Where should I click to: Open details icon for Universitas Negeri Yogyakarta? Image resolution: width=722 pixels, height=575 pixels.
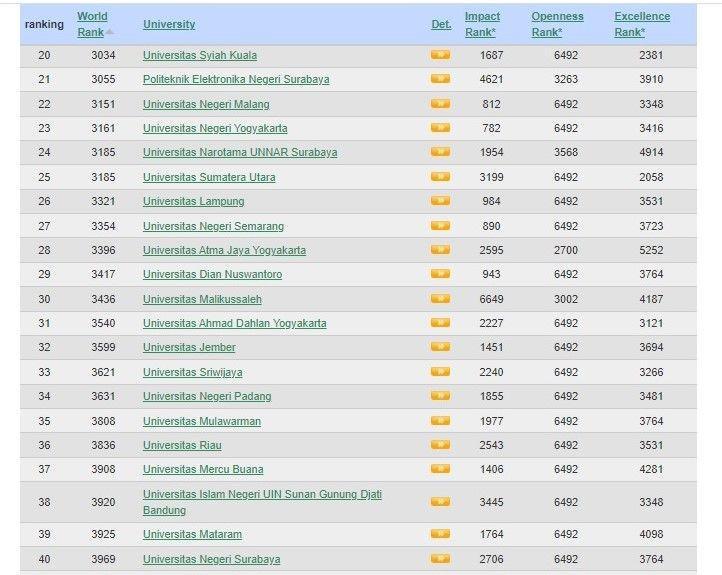(x=440, y=128)
